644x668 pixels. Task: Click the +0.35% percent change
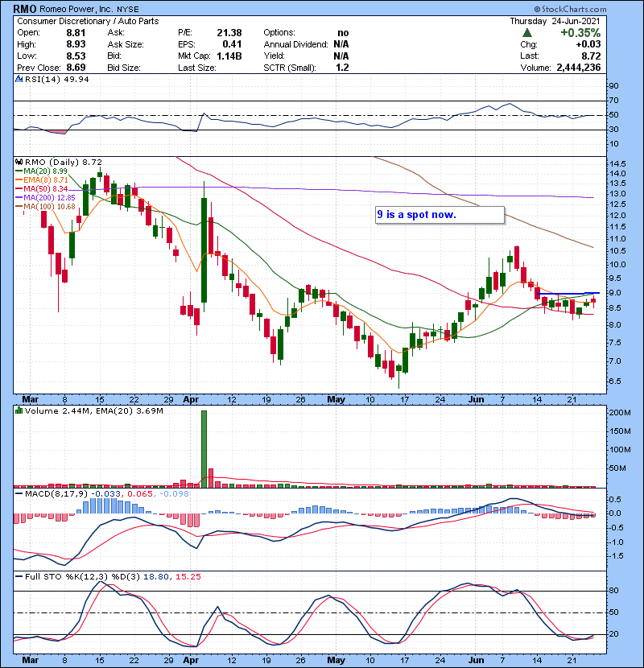click(580, 33)
